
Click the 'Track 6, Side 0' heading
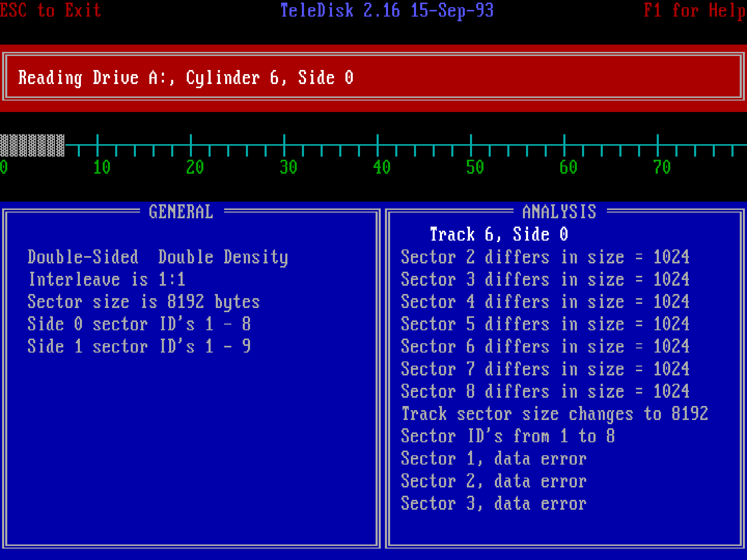click(x=499, y=234)
